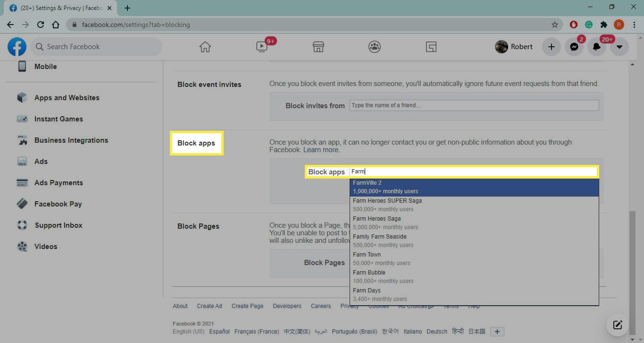Select FarmVille 2 from suggestions
This screenshot has width=644, height=343.
click(474, 187)
